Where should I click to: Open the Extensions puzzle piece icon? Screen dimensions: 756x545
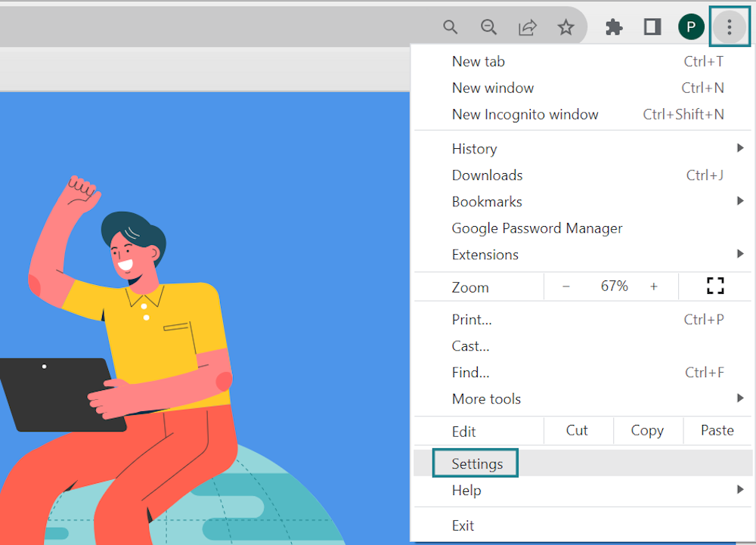[615, 28]
